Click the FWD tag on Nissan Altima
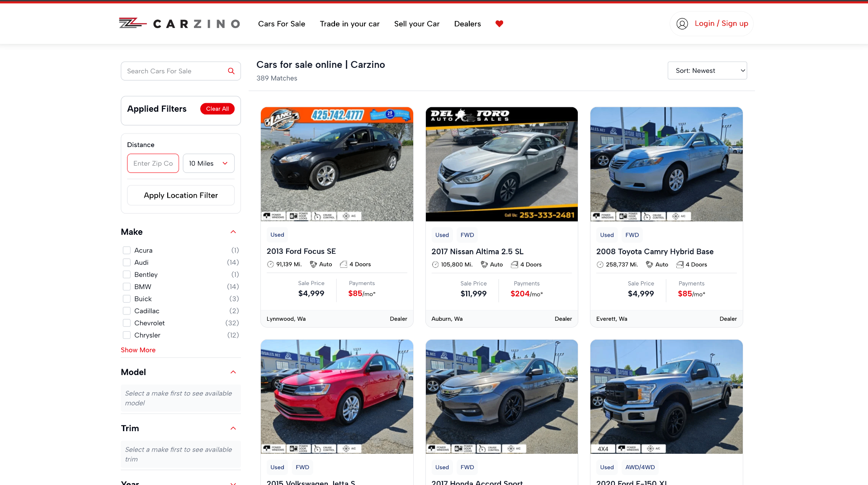The width and height of the screenshot is (868, 485). tap(467, 235)
